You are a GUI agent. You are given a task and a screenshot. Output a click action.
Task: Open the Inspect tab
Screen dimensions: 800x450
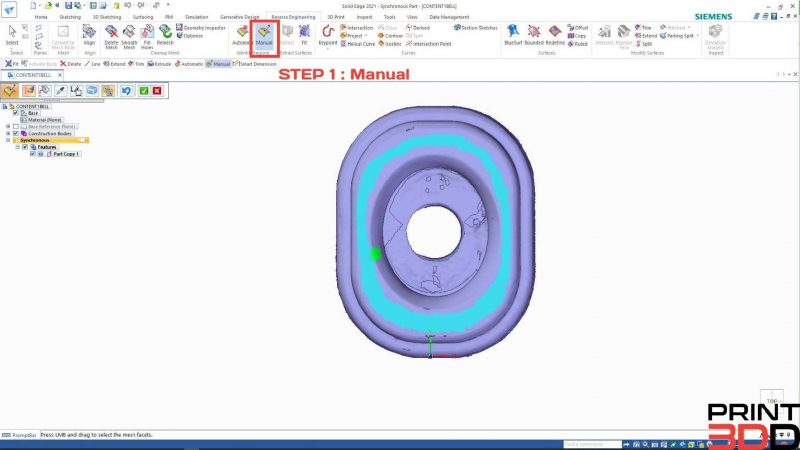coord(364,17)
